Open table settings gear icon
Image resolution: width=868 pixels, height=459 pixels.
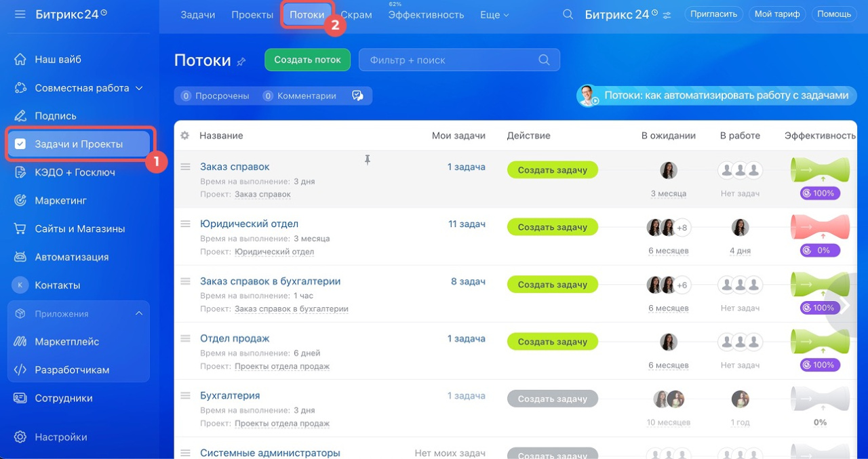(185, 136)
